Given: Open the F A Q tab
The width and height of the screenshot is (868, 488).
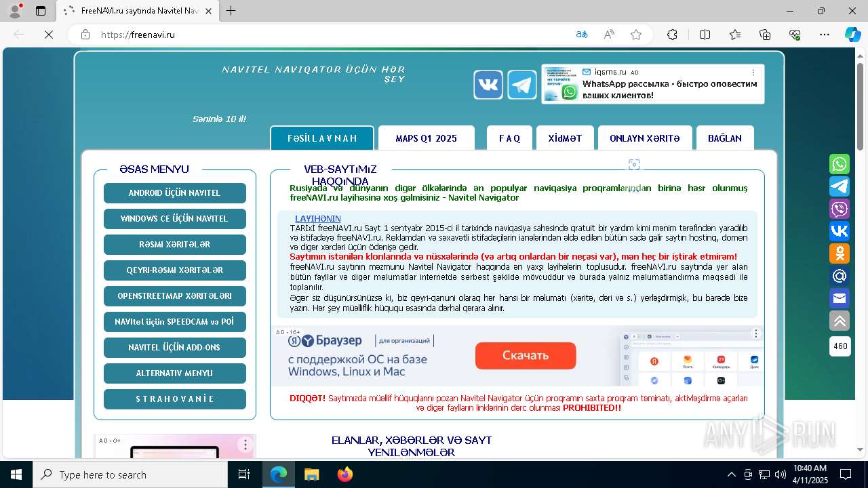Looking at the screenshot, I should [509, 138].
